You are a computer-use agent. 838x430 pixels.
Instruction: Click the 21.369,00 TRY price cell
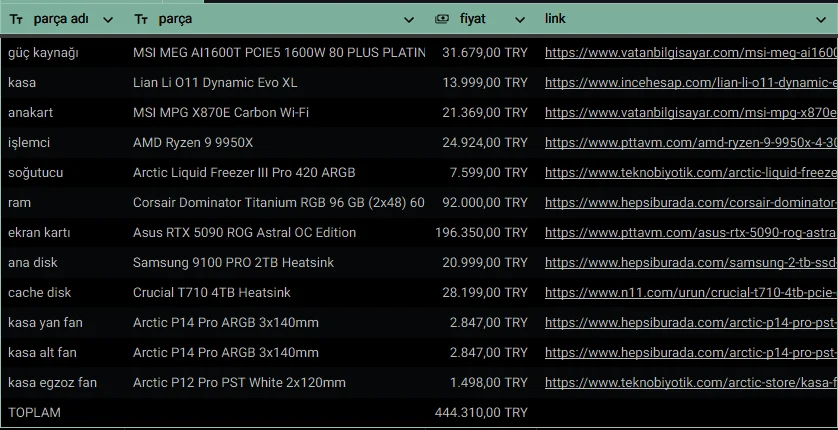pos(481,112)
